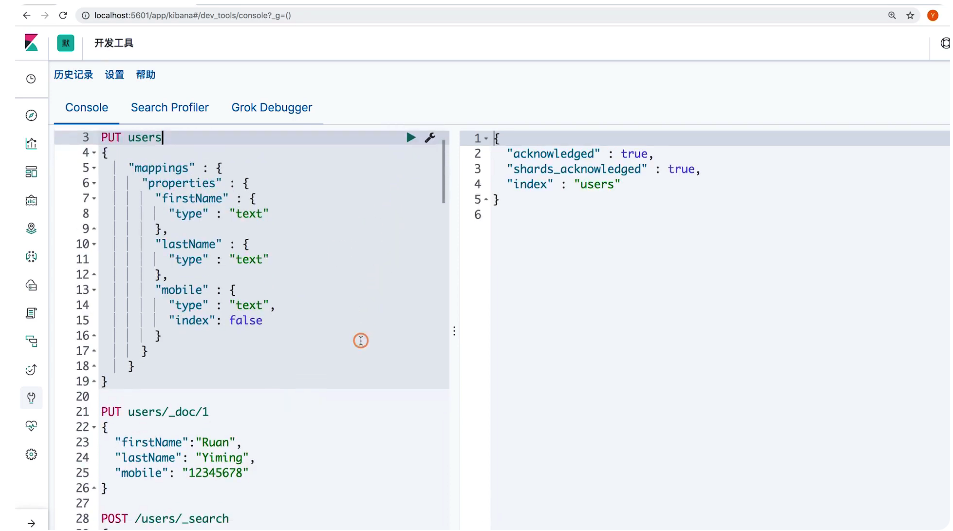Image resolution: width=953 pixels, height=531 pixels.
Task: Open Discover from the compass sidebar icon
Action: (x=31, y=115)
